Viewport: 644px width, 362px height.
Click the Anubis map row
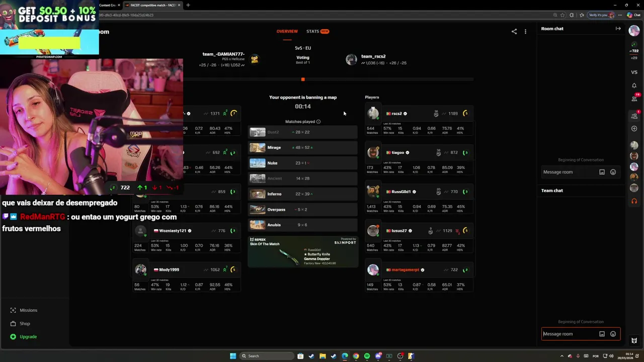[x=303, y=225]
